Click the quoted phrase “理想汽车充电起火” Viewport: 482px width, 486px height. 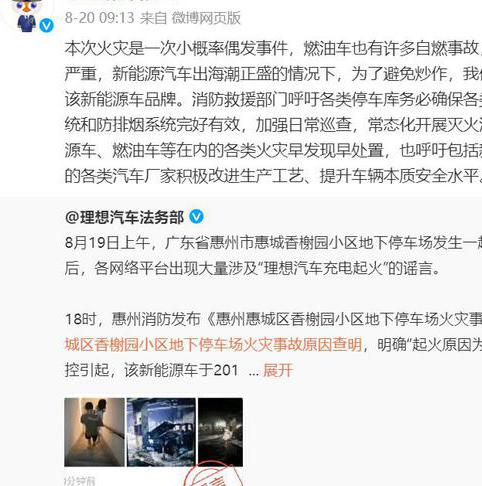(x=323, y=268)
